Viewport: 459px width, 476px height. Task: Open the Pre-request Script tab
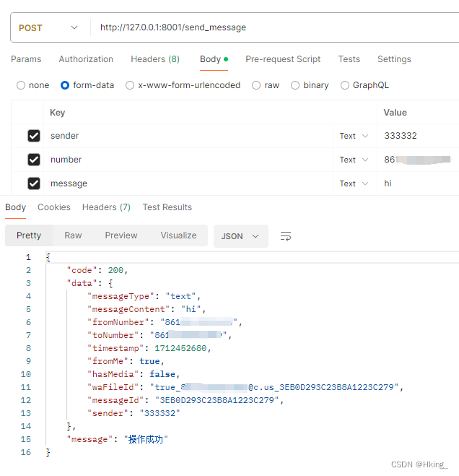coord(283,59)
